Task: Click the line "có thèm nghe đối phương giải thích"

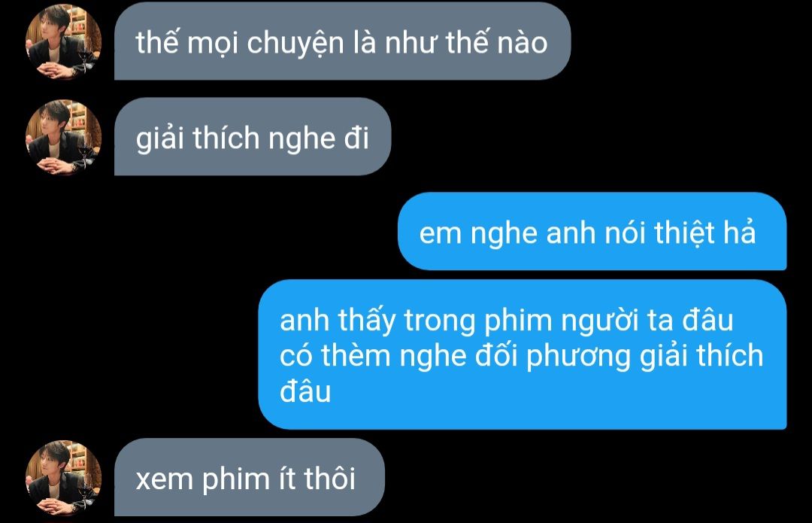Action: pos(522,356)
